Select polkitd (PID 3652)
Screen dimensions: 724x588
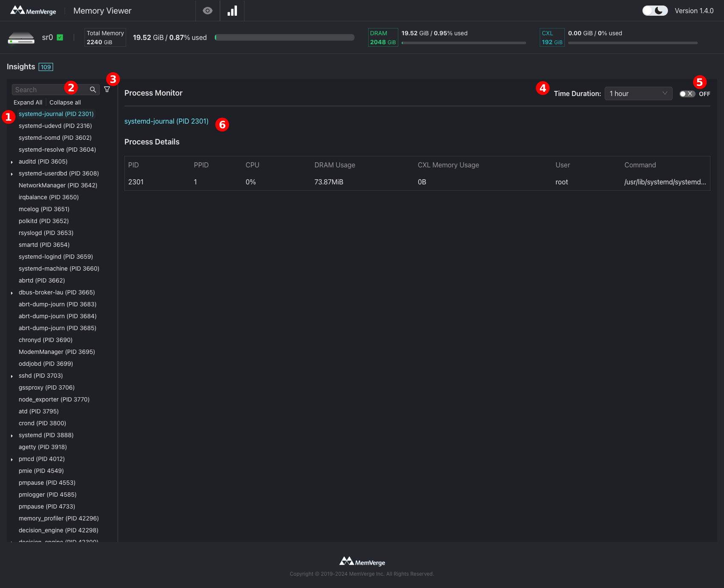point(44,221)
